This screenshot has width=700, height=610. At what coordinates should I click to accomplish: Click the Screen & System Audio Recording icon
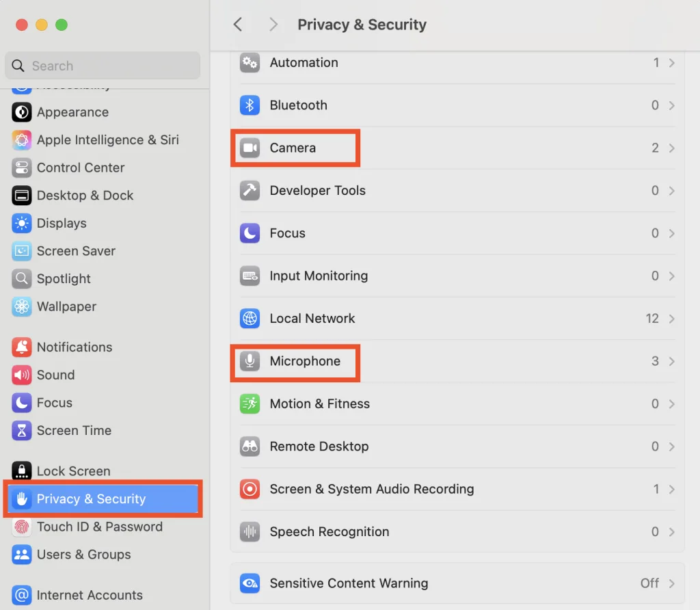(250, 489)
